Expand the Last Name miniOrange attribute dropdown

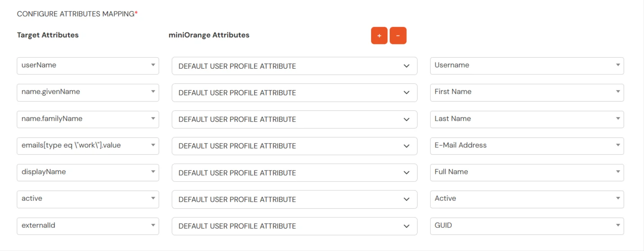tap(527, 119)
